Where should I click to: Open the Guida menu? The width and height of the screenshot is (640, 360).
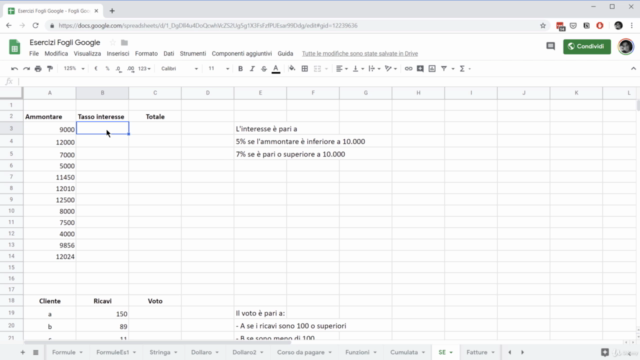(x=285, y=53)
